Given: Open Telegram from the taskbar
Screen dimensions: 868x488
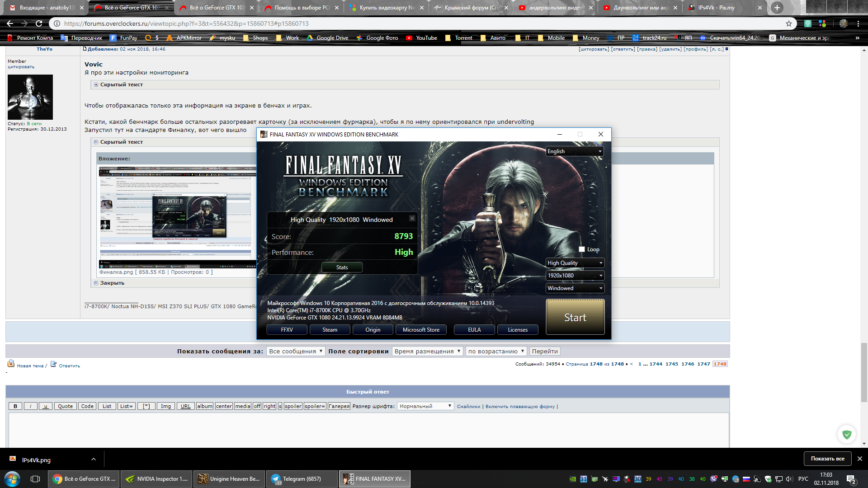Looking at the screenshot, I should (x=302, y=479).
